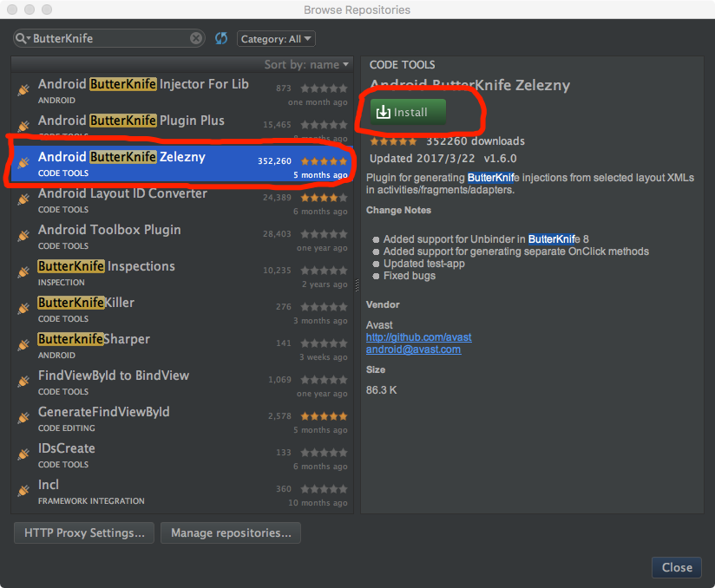This screenshot has height=588, width=715.
Task: Click plug icon beside Android Toolbox Plugin
Action: click(x=23, y=236)
